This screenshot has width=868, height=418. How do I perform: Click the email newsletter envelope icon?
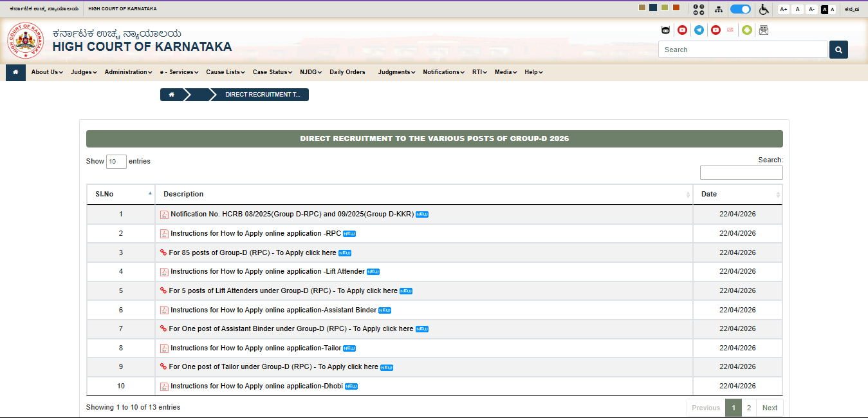click(764, 30)
